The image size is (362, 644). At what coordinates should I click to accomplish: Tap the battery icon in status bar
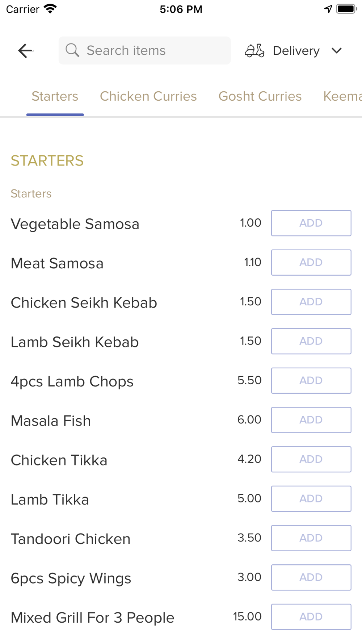pos(346,9)
